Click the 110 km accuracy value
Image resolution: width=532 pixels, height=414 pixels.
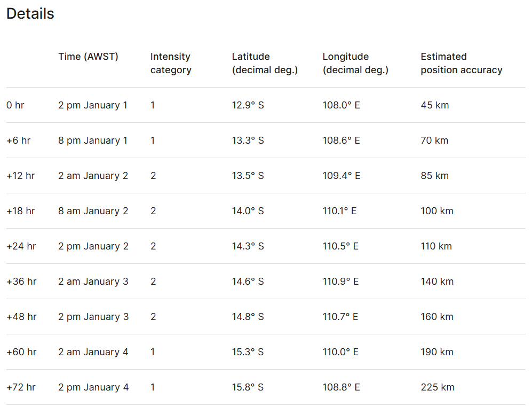(x=436, y=246)
